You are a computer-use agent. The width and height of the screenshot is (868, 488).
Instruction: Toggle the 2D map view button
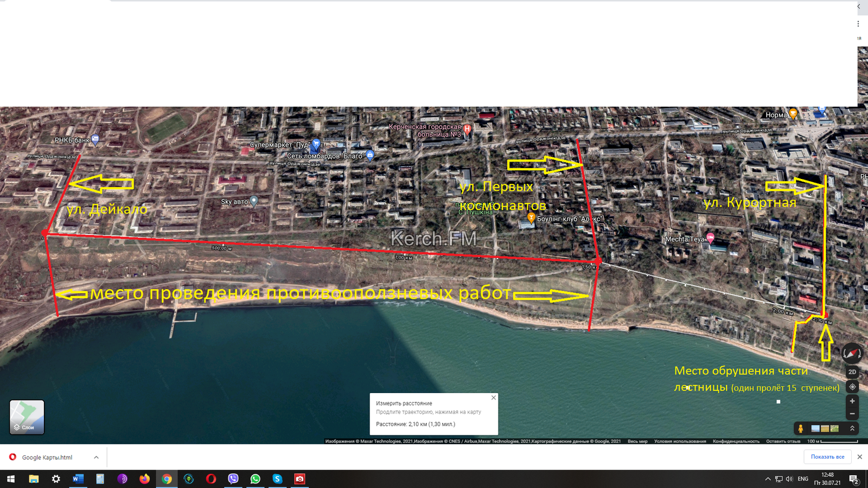[852, 372]
